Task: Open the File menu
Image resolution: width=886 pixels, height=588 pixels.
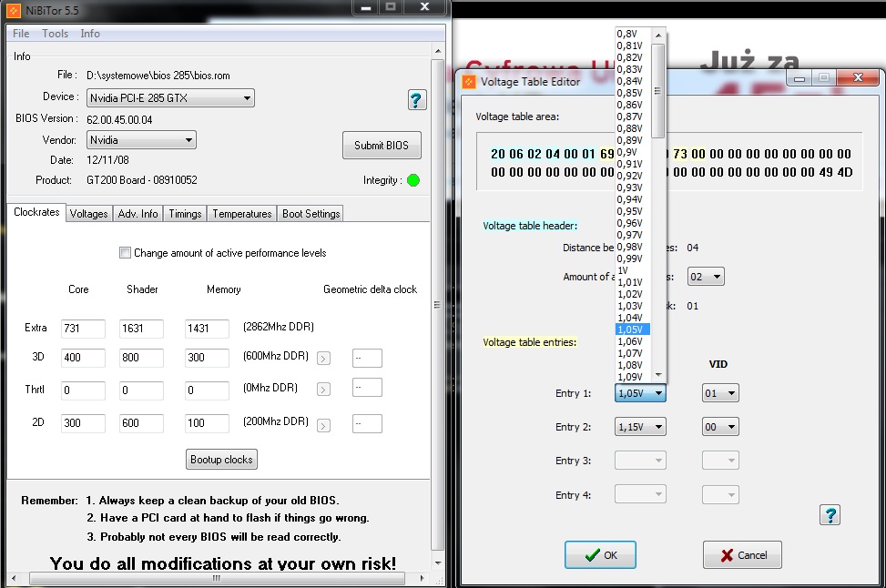Action: click(x=21, y=34)
